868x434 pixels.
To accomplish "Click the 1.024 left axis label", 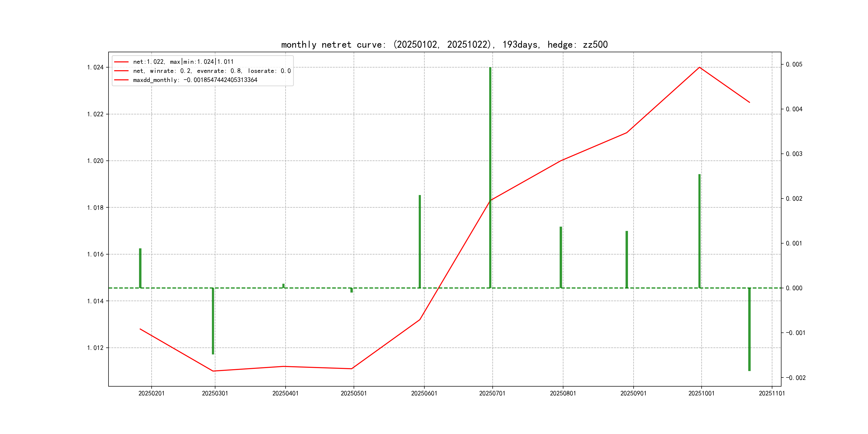I will pyautogui.click(x=95, y=68).
